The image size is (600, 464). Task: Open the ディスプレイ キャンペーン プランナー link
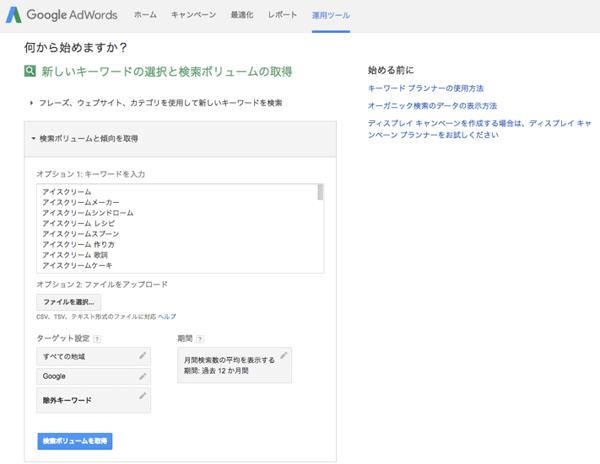[479, 129]
